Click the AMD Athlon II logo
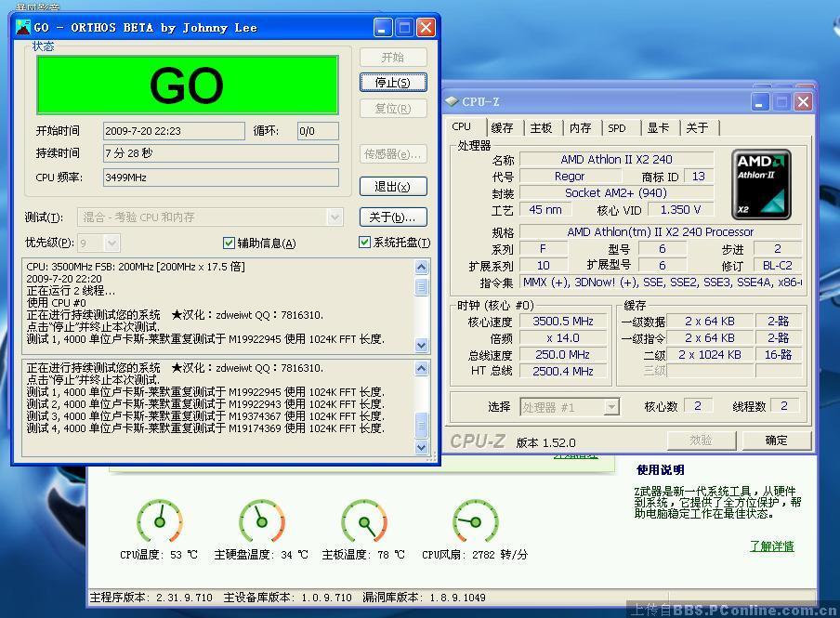The image size is (840, 618). 761,184
